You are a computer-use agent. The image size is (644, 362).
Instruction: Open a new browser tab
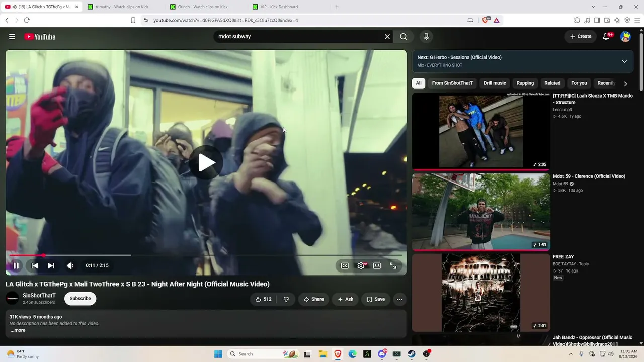[337, 7]
